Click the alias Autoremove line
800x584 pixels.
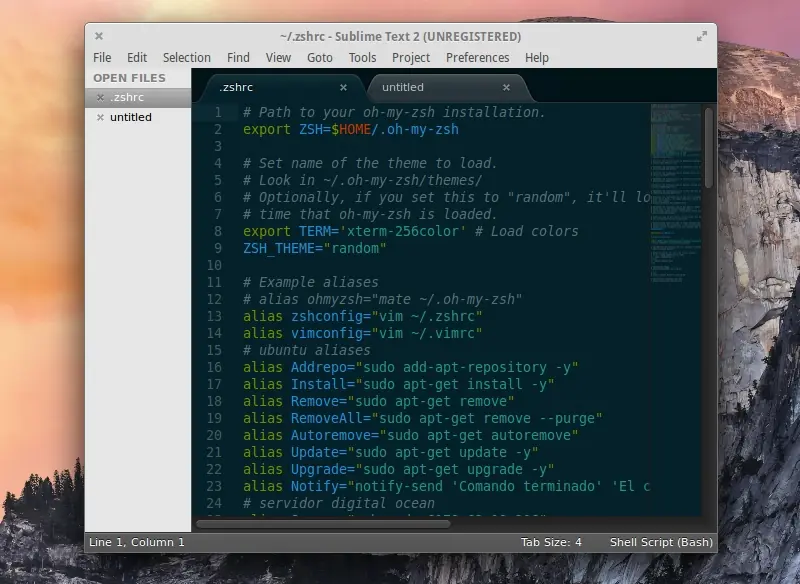[411, 436]
